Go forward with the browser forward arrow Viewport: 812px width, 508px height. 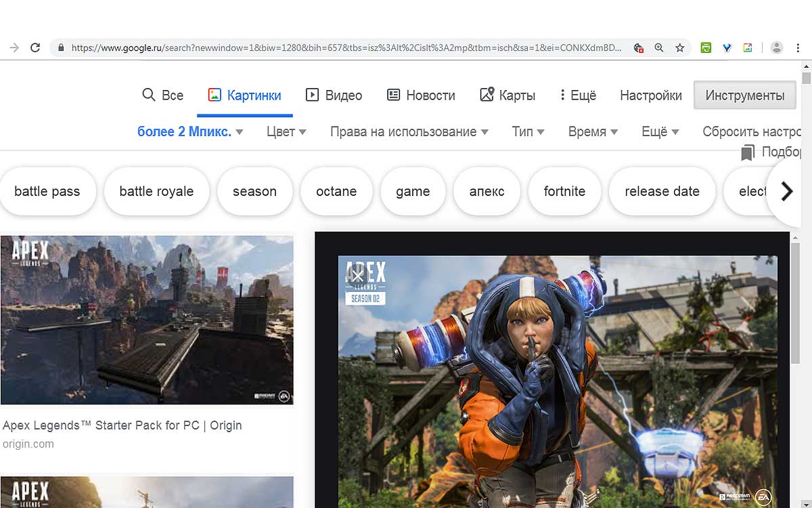[x=14, y=48]
